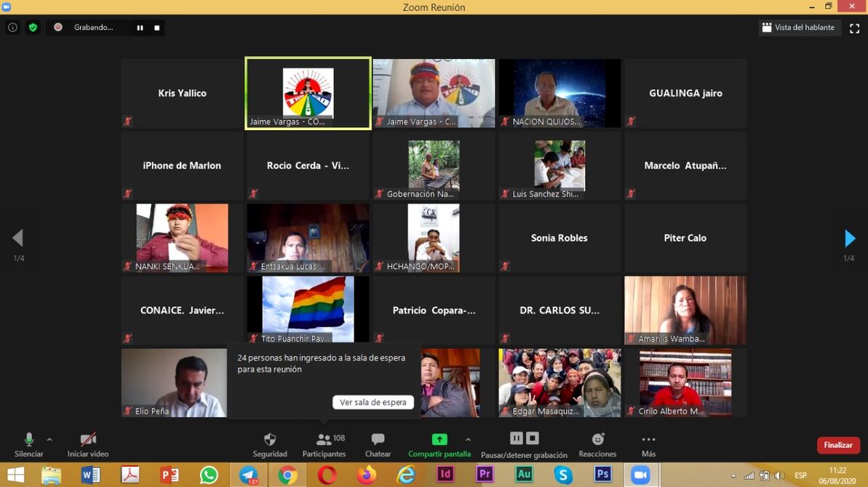Pause recording next to Grabando indicator
Screen dimensions: 868x487
point(140,28)
